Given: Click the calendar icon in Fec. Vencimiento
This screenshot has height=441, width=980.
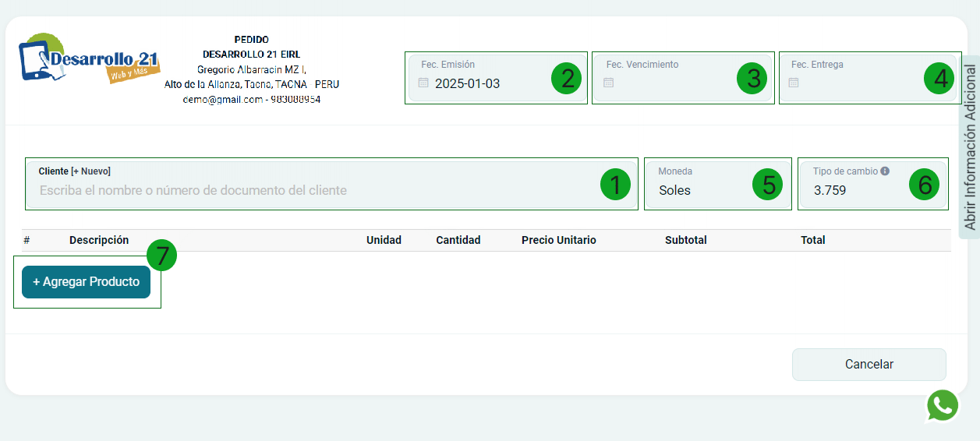Looking at the screenshot, I should tap(609, 83).
